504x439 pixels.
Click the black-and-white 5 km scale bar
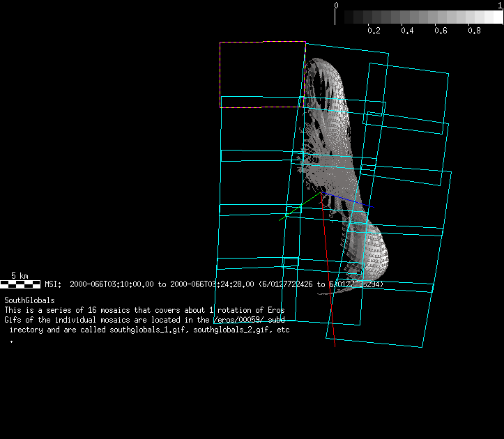[x=20, y=284]
